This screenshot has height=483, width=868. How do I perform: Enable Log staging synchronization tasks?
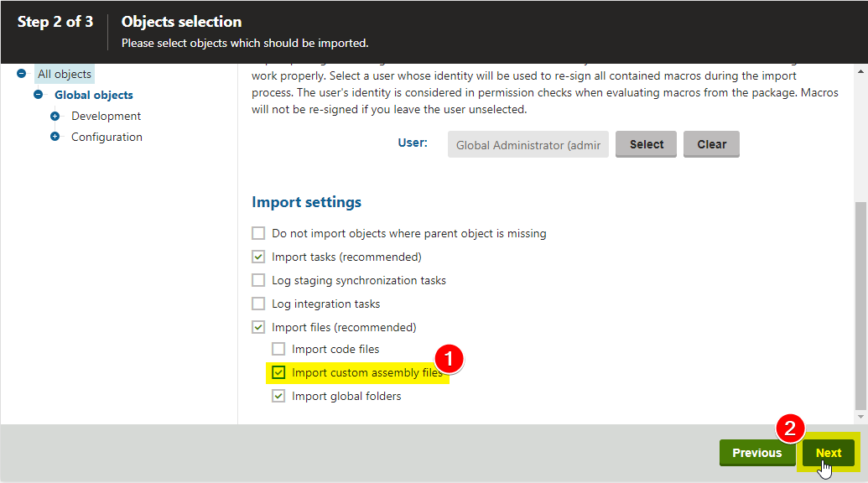point(258,280)
